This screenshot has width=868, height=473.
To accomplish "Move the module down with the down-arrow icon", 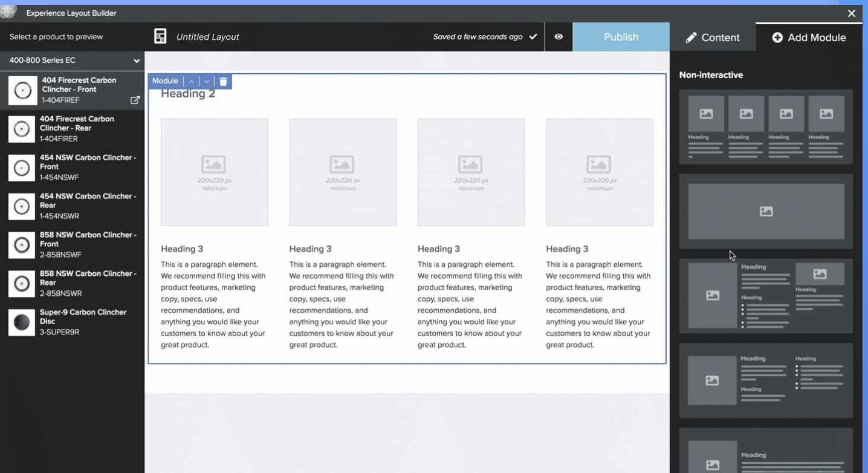I will point(206,81).
